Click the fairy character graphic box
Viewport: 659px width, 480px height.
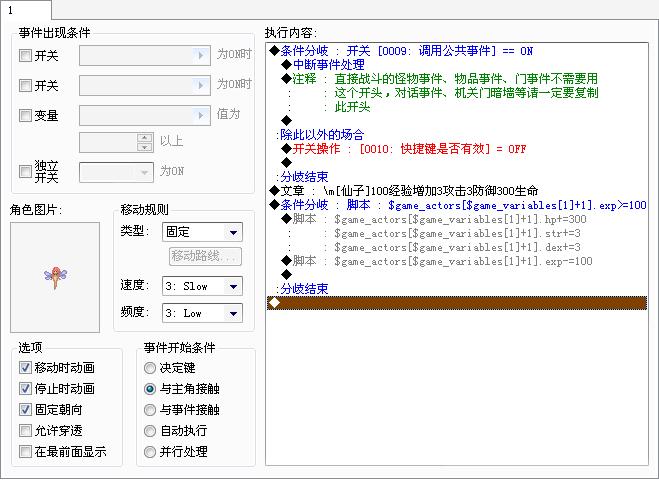pyautogui.click(x=55, y=277)
